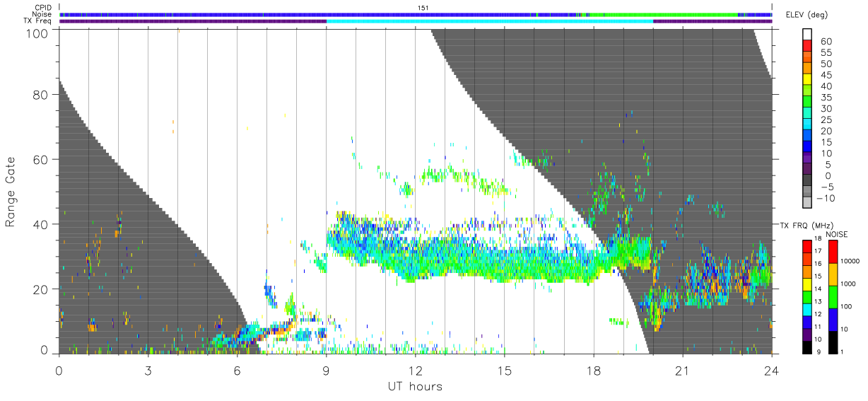The image size is (868, 401).
Task: Click the 'ELEV (deg)' legend title
Action: (x=807, y=14)
